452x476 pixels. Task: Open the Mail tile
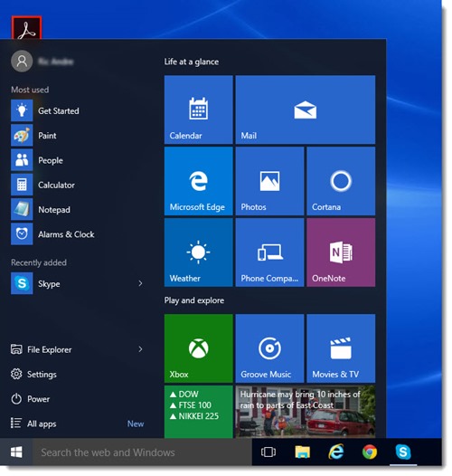pyautogui.click(x=306, y=109)
